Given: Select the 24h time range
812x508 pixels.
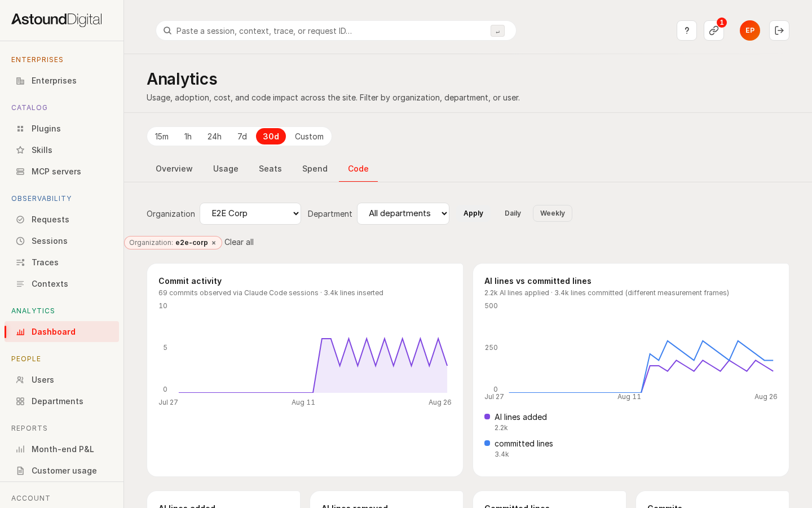Looking at the screenshot, I should pyautogui.click(x=214, y=137).
